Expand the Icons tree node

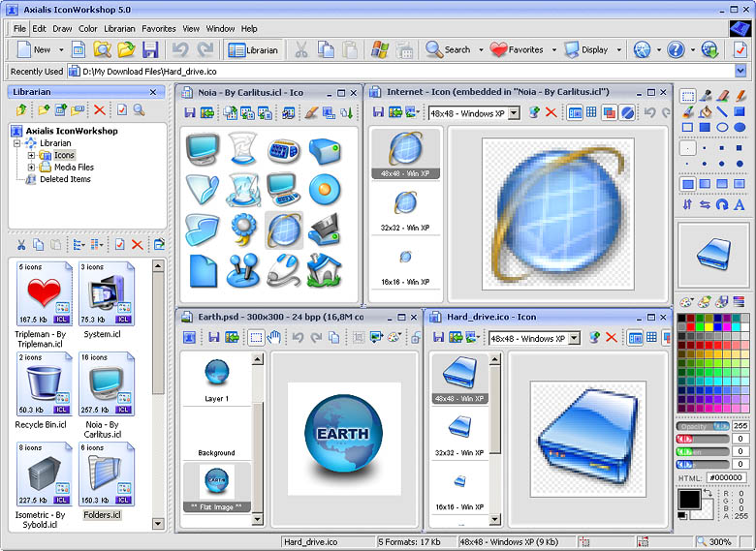(31, 155)
